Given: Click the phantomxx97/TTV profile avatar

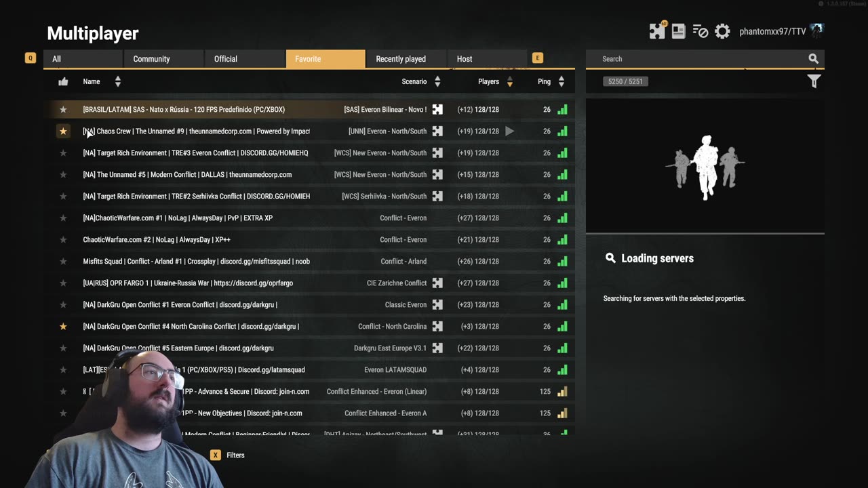Looking at the screenshot, I should pos(816,30).
